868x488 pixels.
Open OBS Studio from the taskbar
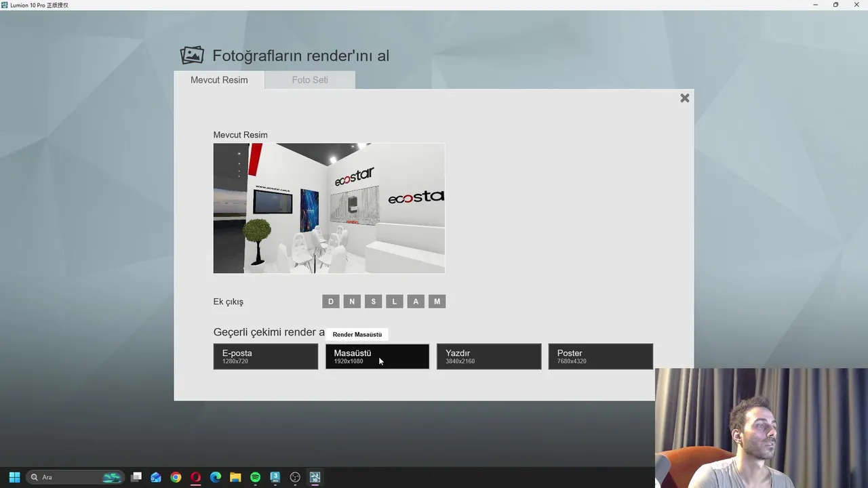295,477
